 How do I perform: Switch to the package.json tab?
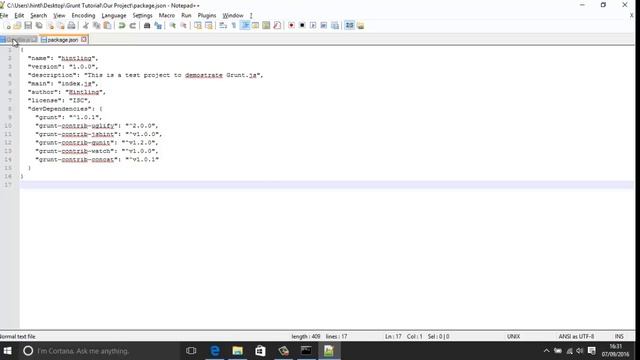(x=62, y=40)
